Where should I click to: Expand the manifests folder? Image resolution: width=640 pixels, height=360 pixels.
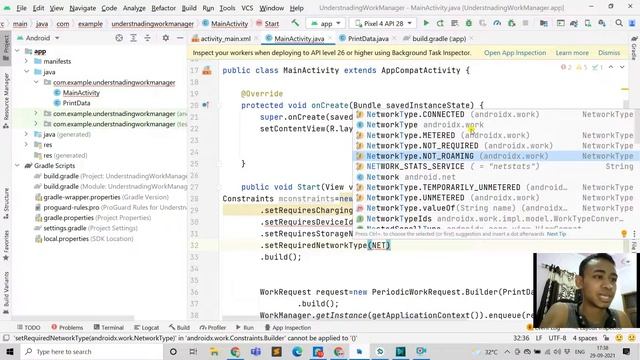tap(27, 61)
